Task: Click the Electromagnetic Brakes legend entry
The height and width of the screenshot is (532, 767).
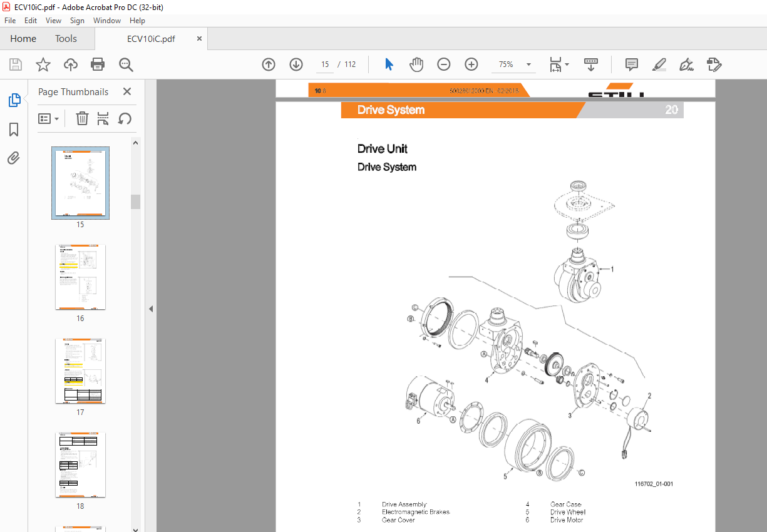Action: click(416, 512)
